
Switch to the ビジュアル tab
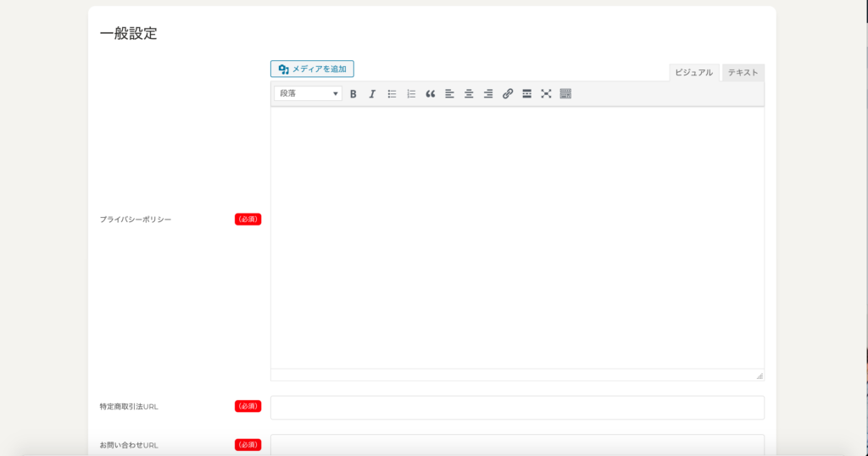coord(693,73)
